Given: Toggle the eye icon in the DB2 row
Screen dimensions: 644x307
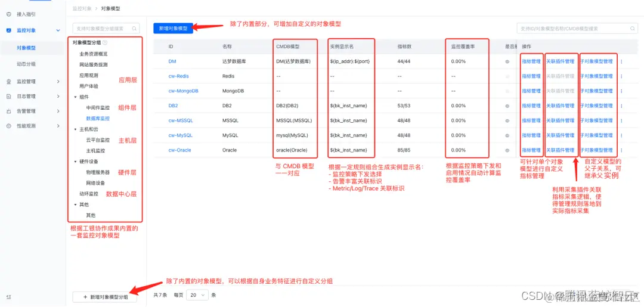Looking at the screenshot, I should pos(507,106).
